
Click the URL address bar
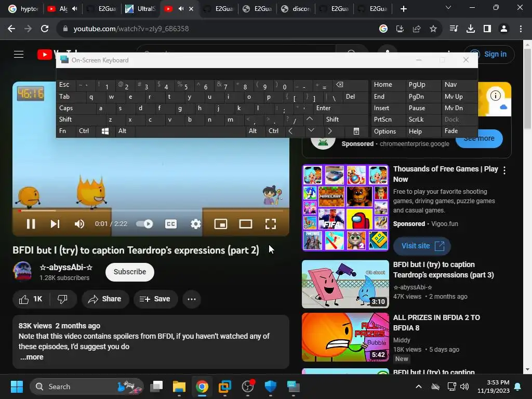[217, 29]
